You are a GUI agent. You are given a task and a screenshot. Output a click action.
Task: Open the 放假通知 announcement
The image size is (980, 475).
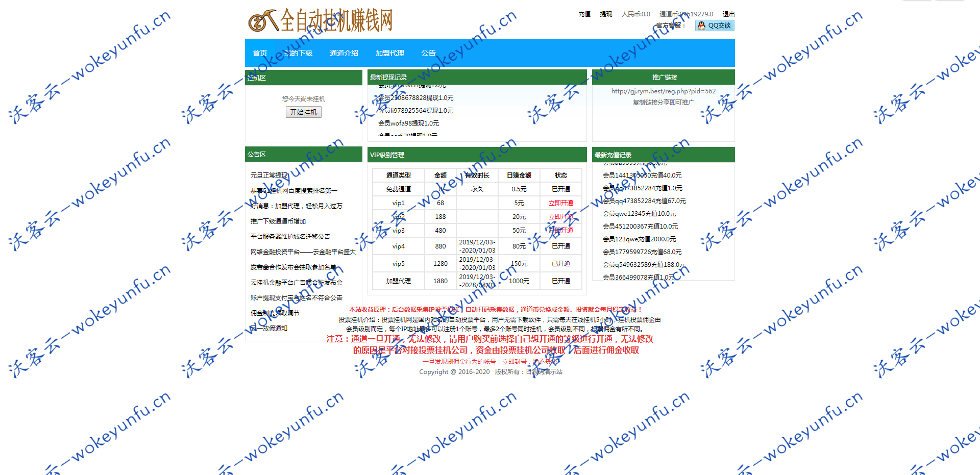tap(269, 329)
